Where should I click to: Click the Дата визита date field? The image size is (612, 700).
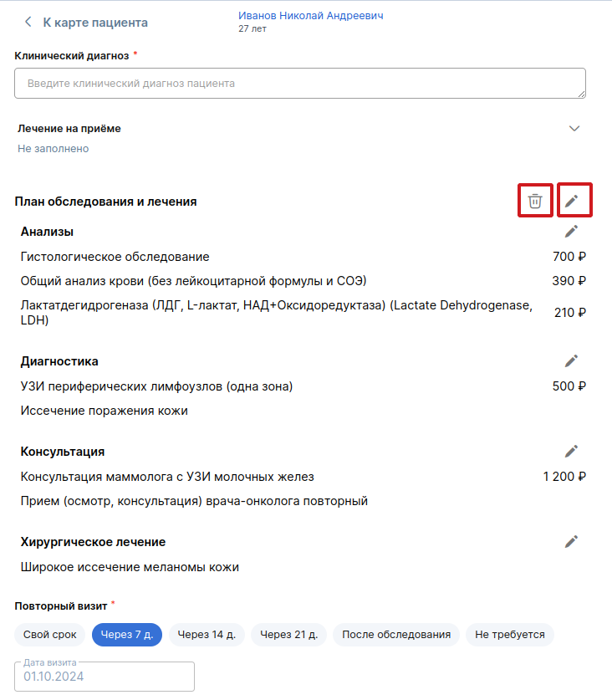click(105, 676)
